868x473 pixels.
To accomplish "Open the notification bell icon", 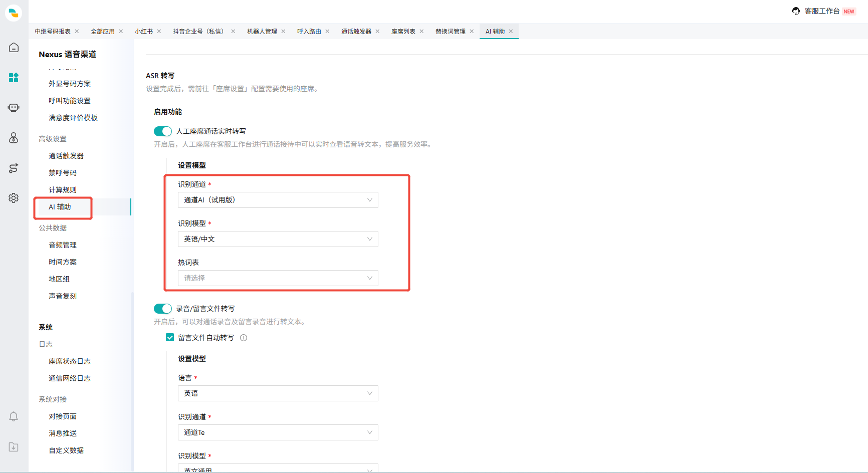I will point(14,416).
